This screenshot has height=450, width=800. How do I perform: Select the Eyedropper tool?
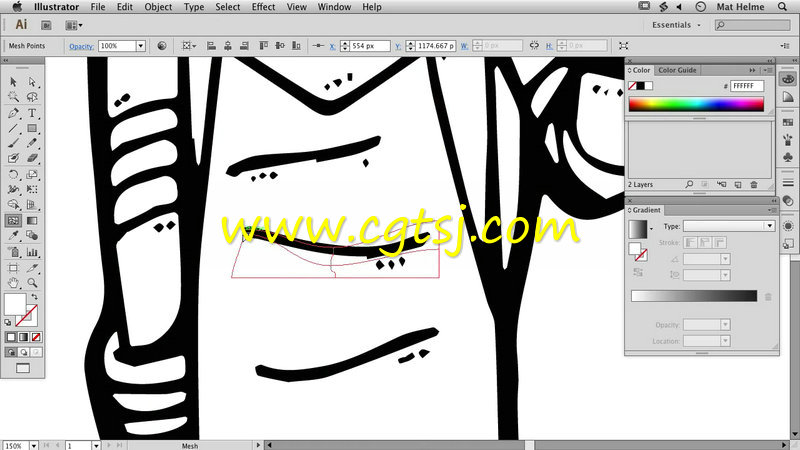click(13, 236)
